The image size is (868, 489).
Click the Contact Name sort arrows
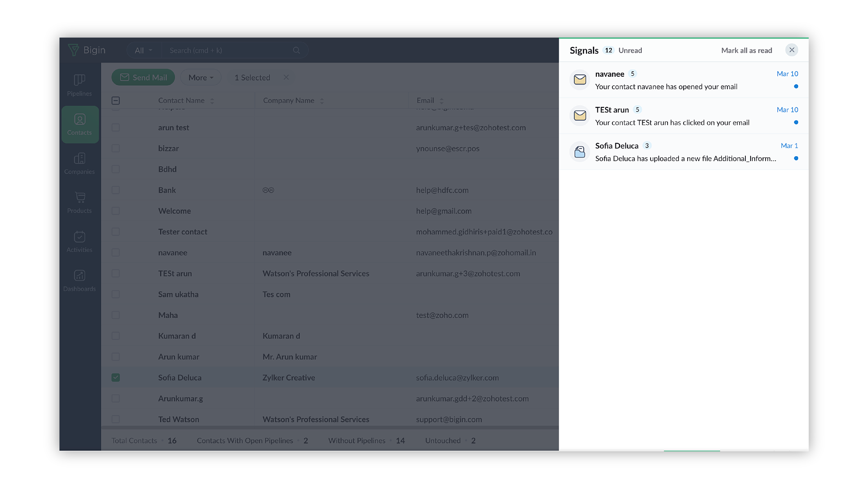[x=212, y=100]
